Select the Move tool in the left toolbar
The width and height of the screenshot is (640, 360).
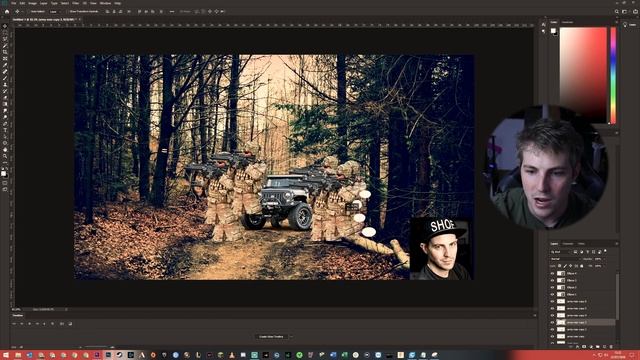(x=5, y=26)
